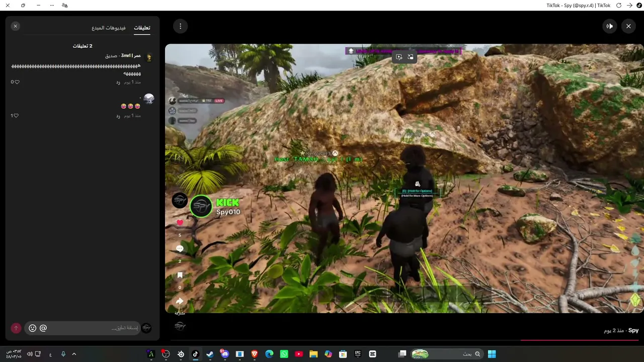Switch to the تعليقات tab
Viewport: 644px width, 362px height.
[x=142, y=28]
